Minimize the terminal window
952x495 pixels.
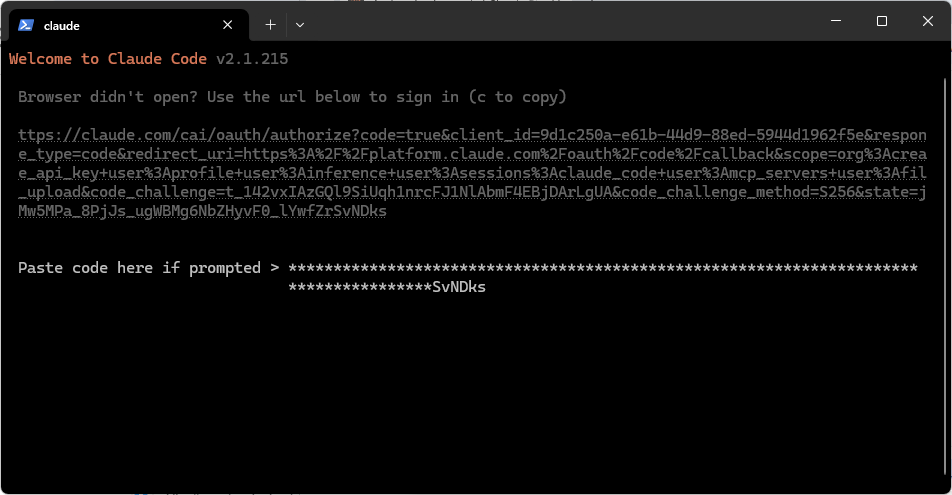click(836, 21)
